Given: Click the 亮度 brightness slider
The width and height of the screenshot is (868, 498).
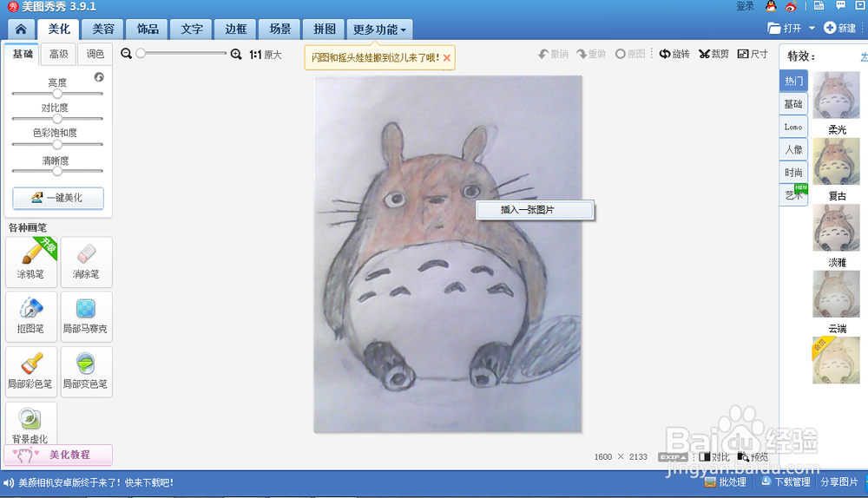Looking at the screenshot, I should click(57, 94).
